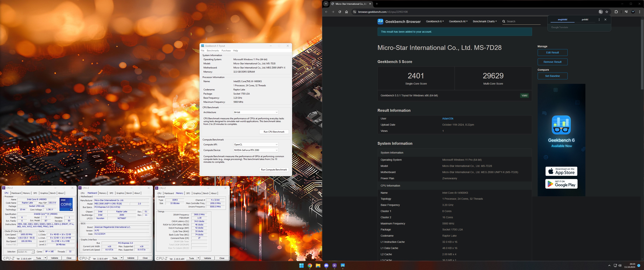
Task: Show hidden system tray icons
Action: (x=609, y=265)
